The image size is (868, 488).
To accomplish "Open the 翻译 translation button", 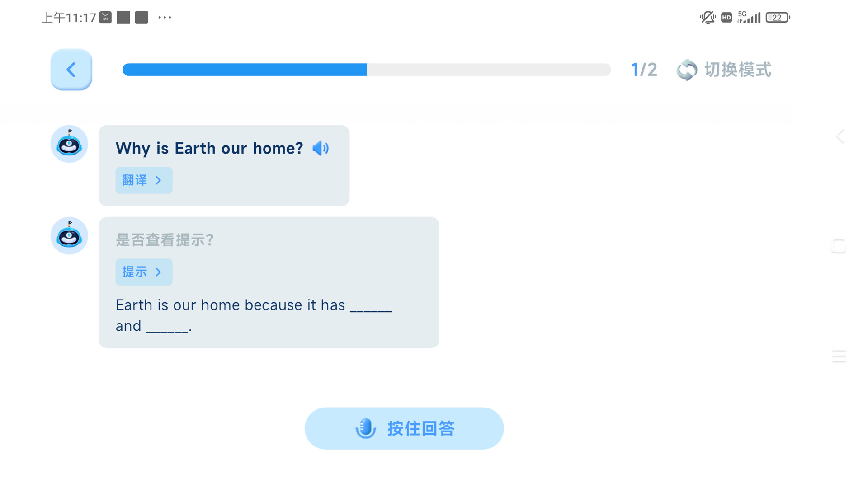I will click(144, 180).
